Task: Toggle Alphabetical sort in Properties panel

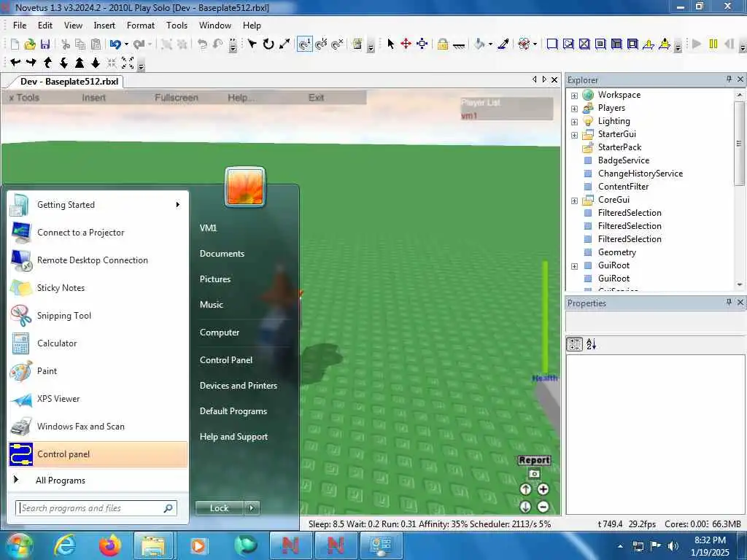Action: click(x=591, y=344)
